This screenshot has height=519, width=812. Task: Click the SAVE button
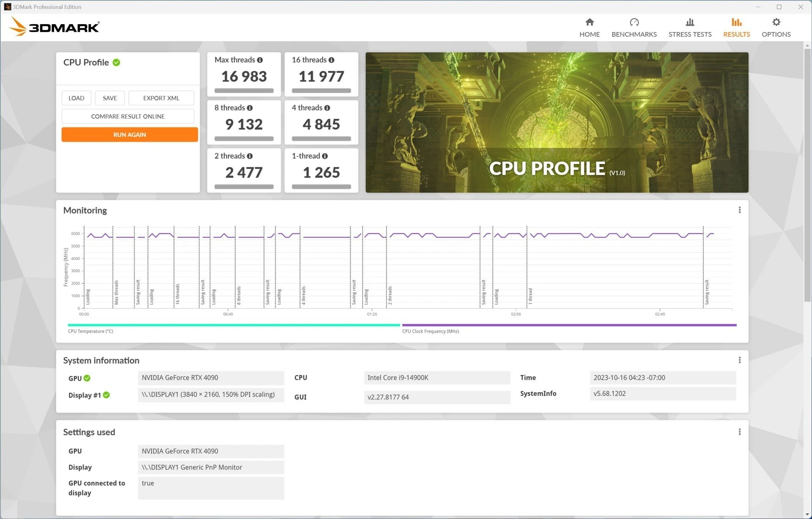click(x=110, y=98)
